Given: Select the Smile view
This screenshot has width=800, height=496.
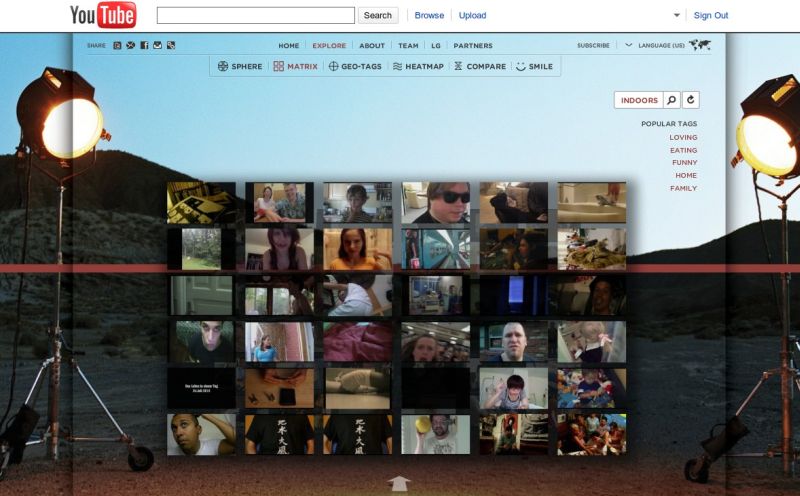Looking at the screenshot, I should 534,67.
